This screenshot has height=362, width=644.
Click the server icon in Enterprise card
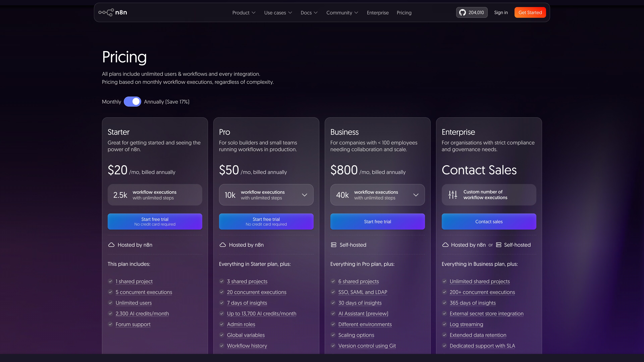pos(498,245)
